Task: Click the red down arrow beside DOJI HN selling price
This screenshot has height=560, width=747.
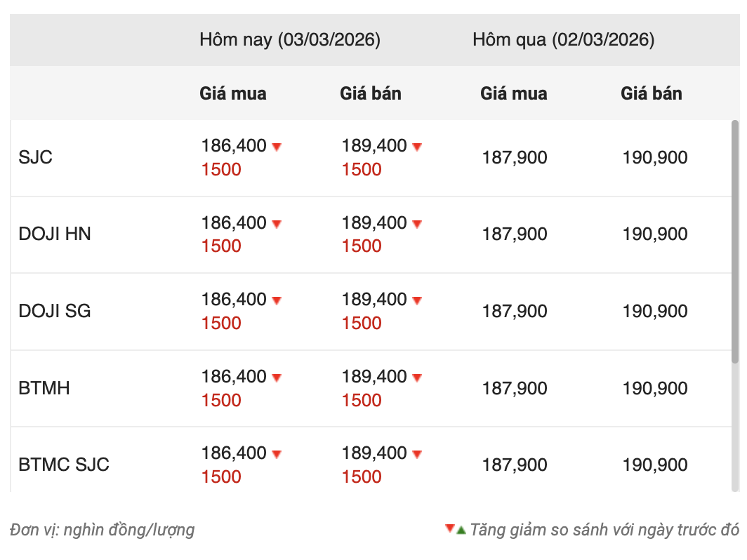Action: 417,224
